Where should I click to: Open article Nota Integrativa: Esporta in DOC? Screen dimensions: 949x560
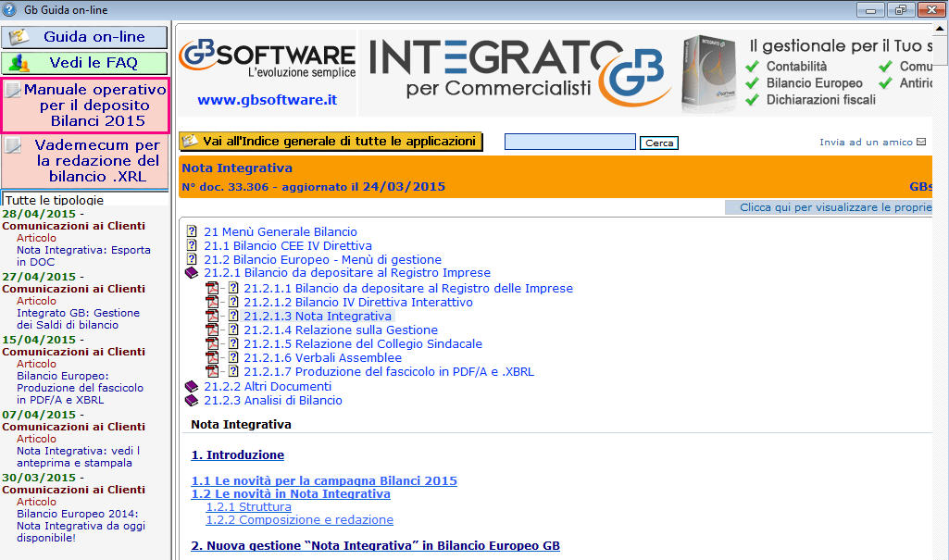pos(83,255)
